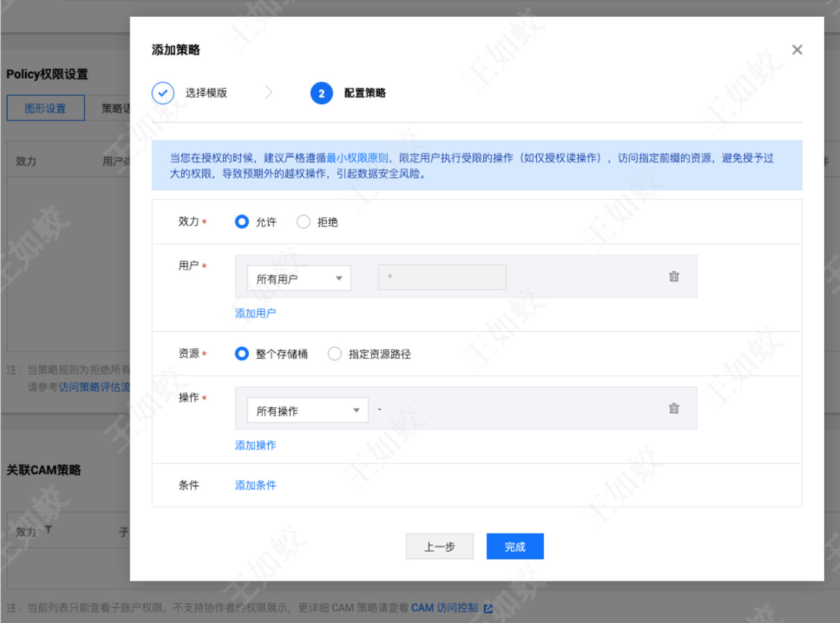Image resolution: width=840 pixels, height=623 pixels.
Task: Click the 上一步 button
Action: (x=439, y=547)
